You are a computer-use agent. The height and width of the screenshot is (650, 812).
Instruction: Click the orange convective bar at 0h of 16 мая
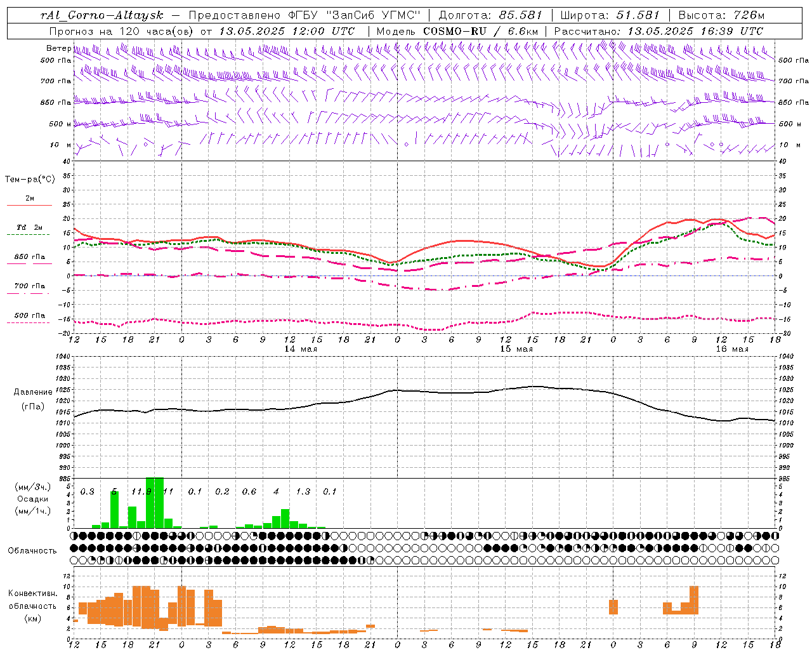613,607
